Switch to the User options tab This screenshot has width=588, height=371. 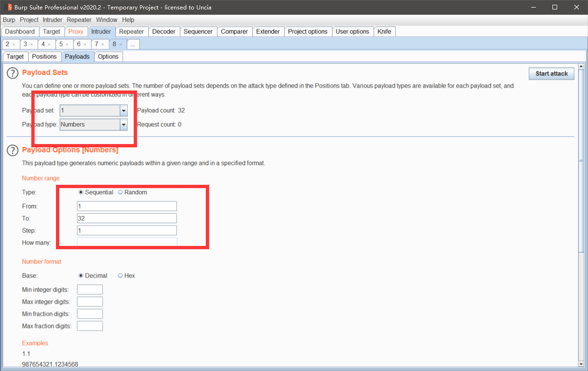tap(352, 32)
